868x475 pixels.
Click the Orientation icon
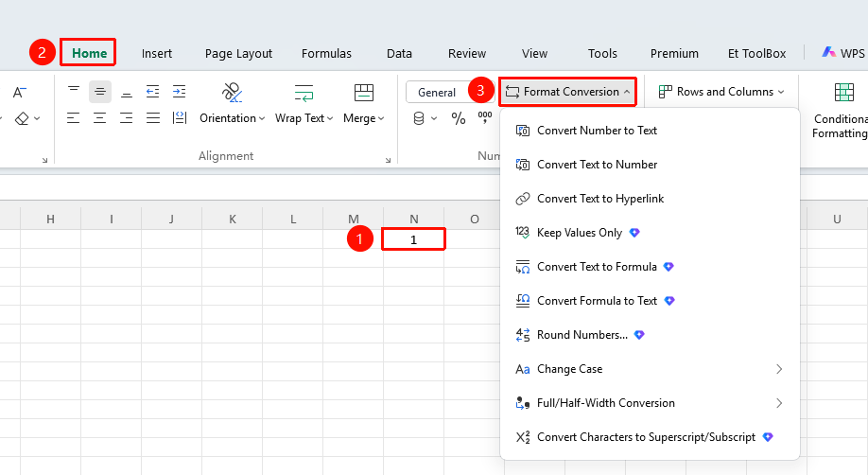[x=232, y=93]
